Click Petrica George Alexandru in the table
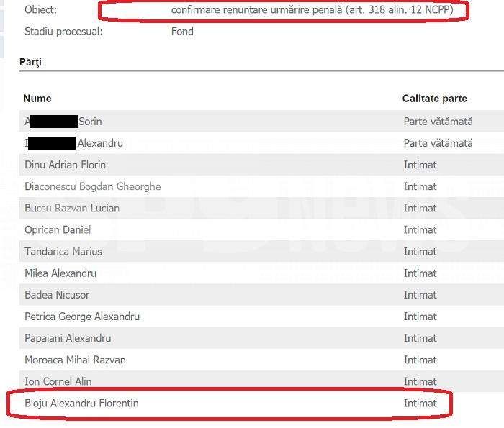 click(82, 317)
